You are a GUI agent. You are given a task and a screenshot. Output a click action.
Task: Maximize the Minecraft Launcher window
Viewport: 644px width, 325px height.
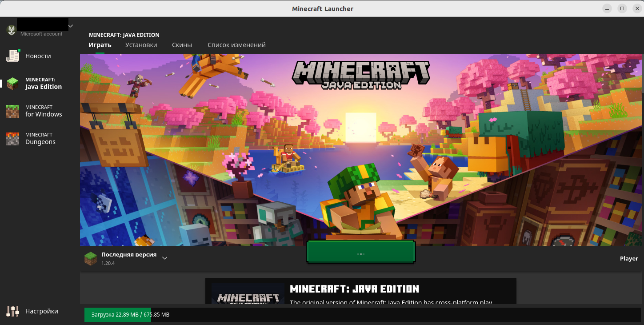tap(622, 8)
